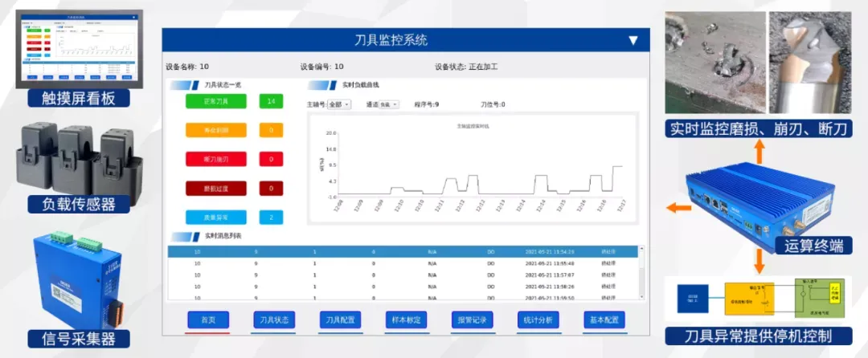Open the 主轴号 全部 dropdown

click(339, 104)
